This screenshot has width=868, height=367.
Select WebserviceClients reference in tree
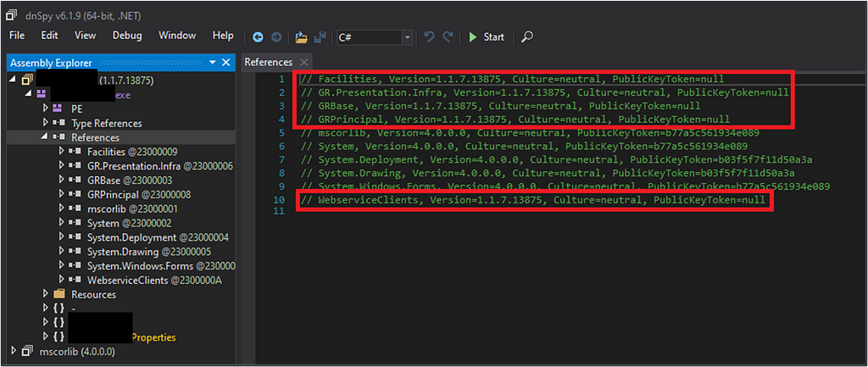coord(153,280)
